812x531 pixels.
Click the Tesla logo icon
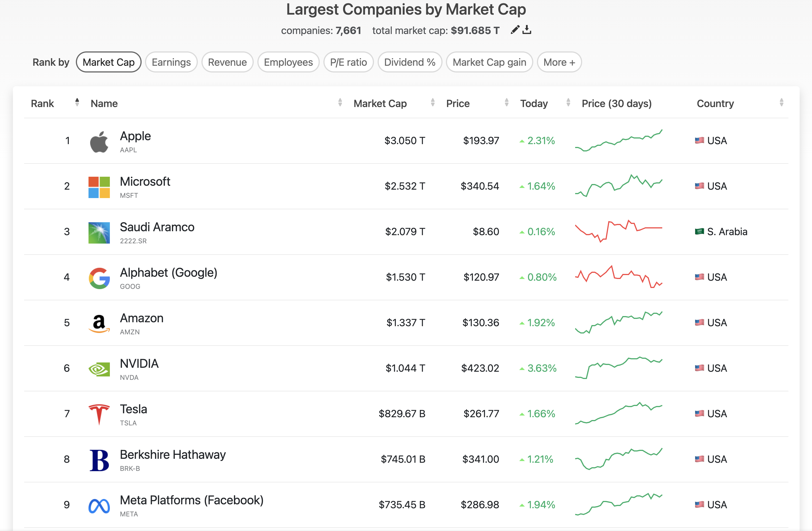[x=99, y=414]
